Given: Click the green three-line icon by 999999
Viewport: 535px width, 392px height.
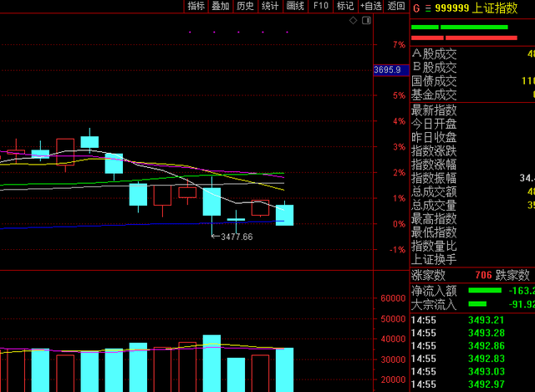Looking at the screenshot, I should click(x=428, y=8).
